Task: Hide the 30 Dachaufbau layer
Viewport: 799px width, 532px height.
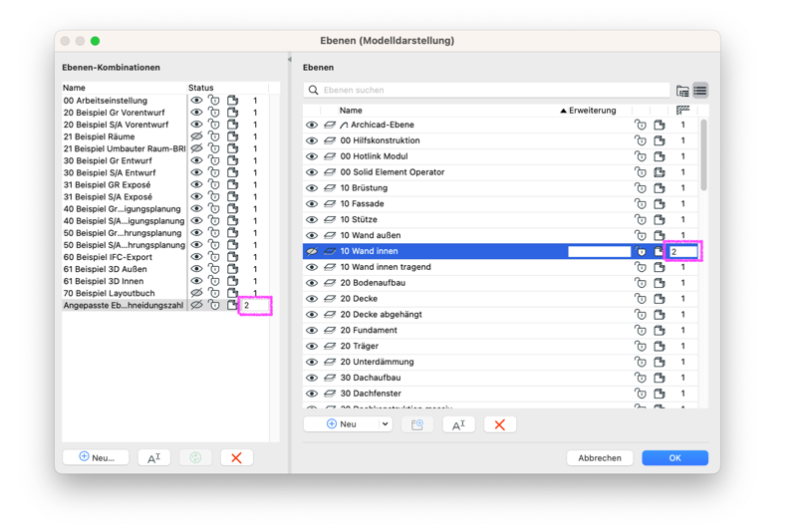Action: tap(312, 378)
